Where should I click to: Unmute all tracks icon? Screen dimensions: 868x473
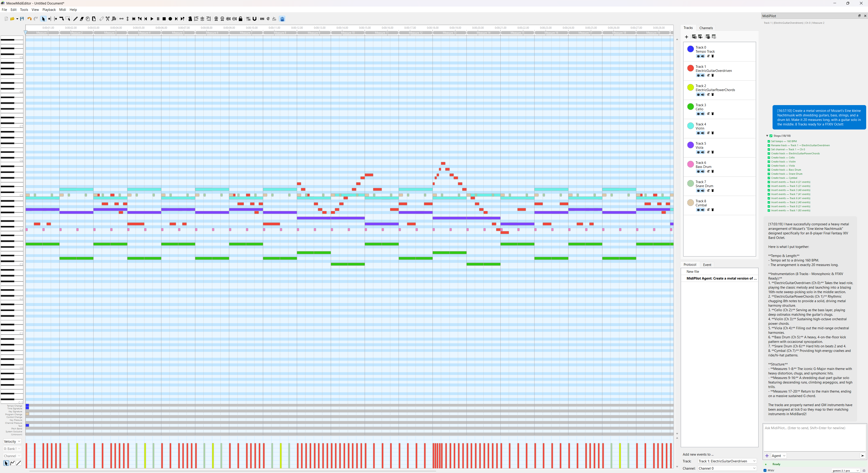point(694,37)
